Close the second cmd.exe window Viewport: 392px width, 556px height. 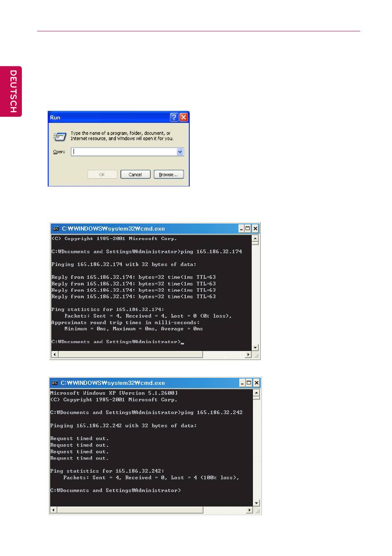click(256, 383)
